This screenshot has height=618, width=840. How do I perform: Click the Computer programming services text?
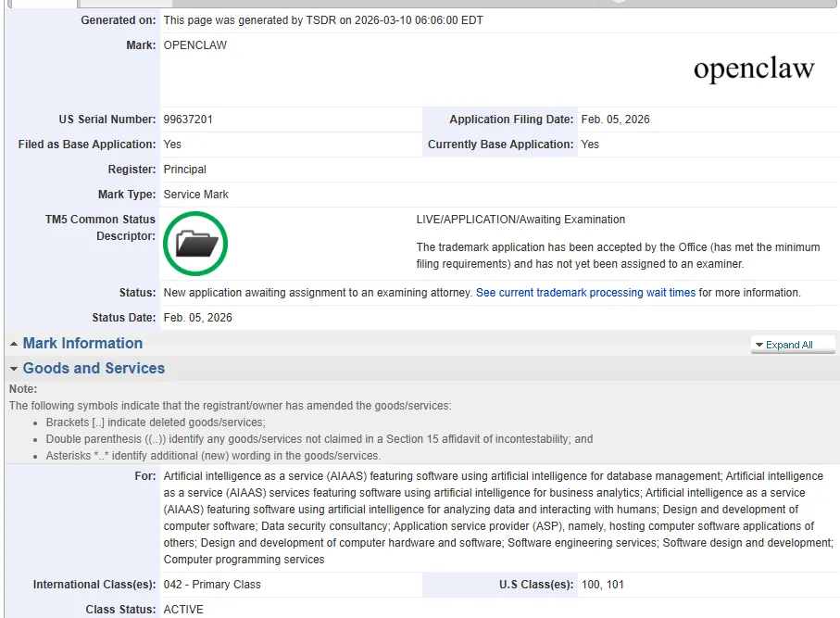click(x=244, y=560)
